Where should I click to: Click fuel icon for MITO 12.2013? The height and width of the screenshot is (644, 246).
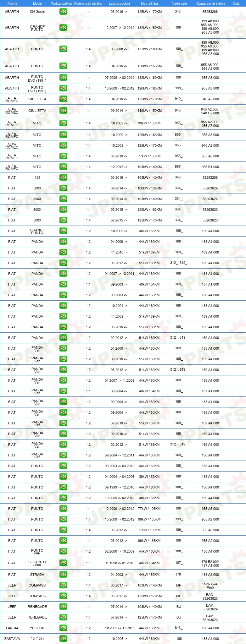63,167
